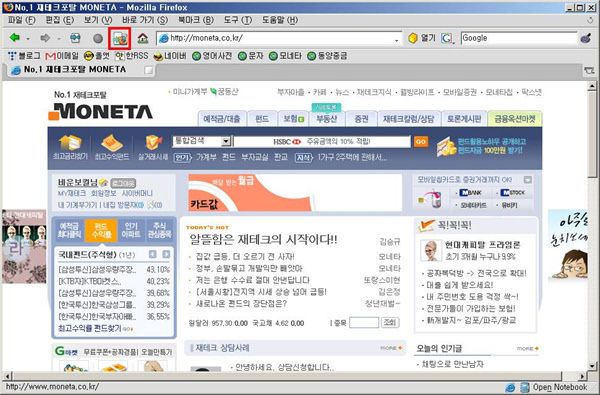
Task: Open the 파일 (F) menu
Action: pos(21,20)
